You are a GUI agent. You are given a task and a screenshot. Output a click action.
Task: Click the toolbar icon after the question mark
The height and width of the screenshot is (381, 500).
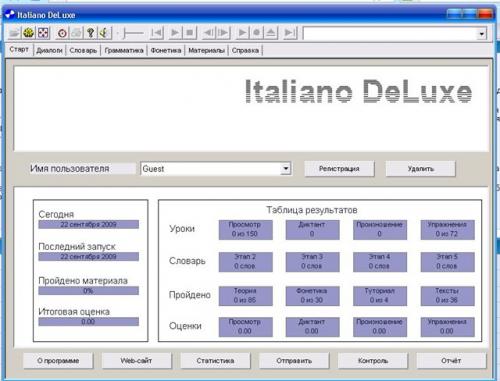click(x=105, y=33)
